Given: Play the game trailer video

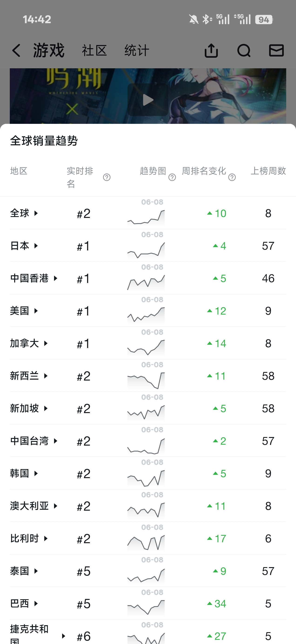Looking at the screenshot, I should point(148,100).
